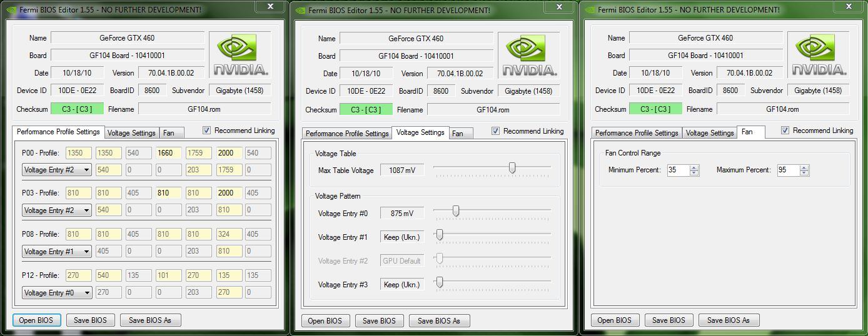Click the title bar app icon of middle window

tap(300, 11)
